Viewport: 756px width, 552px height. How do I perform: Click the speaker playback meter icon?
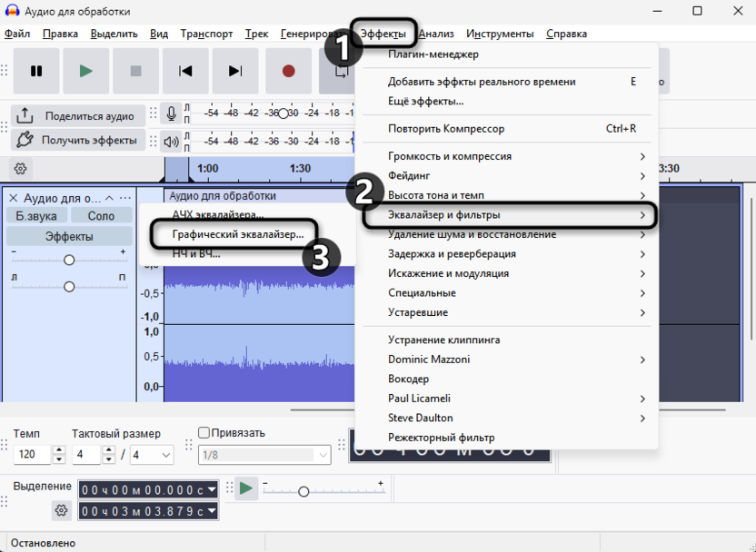coord(173,141)
